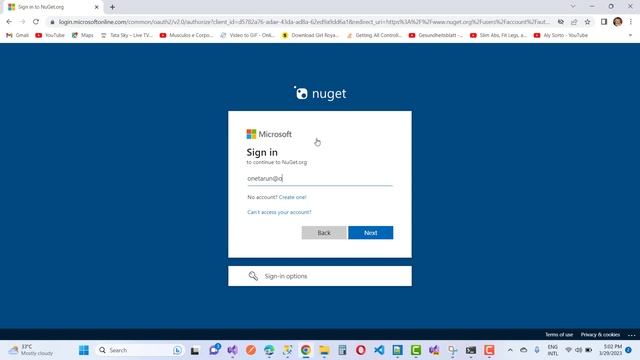Click the share page icon in address bar
This screenshot has width=640, height=360.
pos(574,22)
